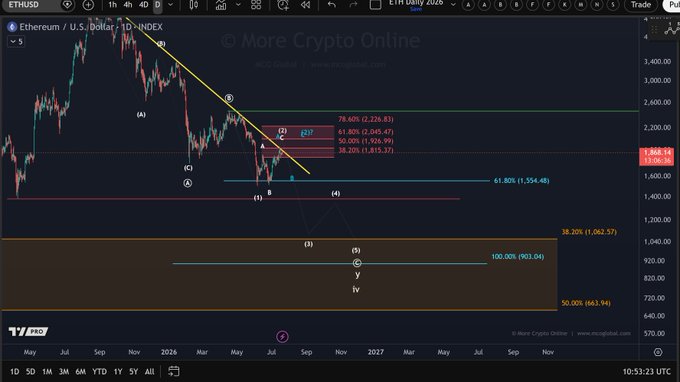Image resolution: width=680 pixels, height=382 pixels.
Task: Select the All date range
Action: [x=150, y=372]
